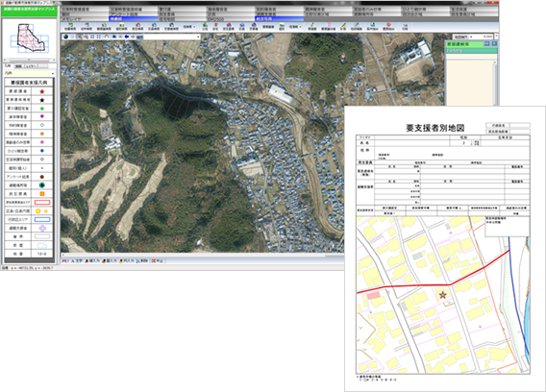
Task: Select the 線入力 line input tool
Action: coord(92,260)
